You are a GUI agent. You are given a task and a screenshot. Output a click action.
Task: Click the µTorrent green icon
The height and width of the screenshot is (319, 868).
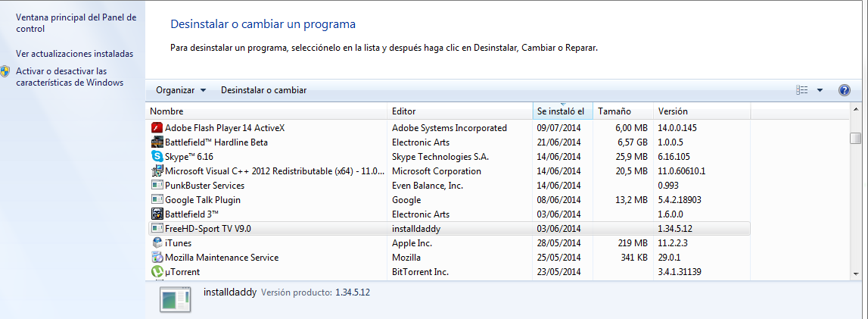pyautogui.click(x=157, y=272)
